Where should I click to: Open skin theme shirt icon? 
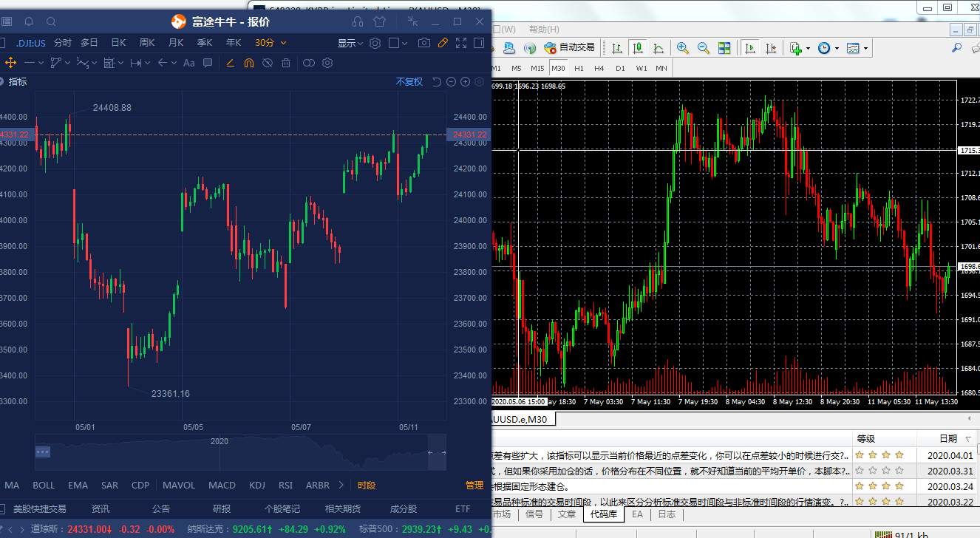pyautogui.click(x=380, y=21)
